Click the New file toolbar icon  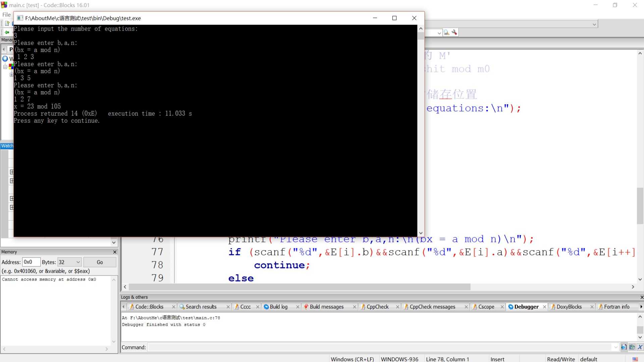coord(7,23)
